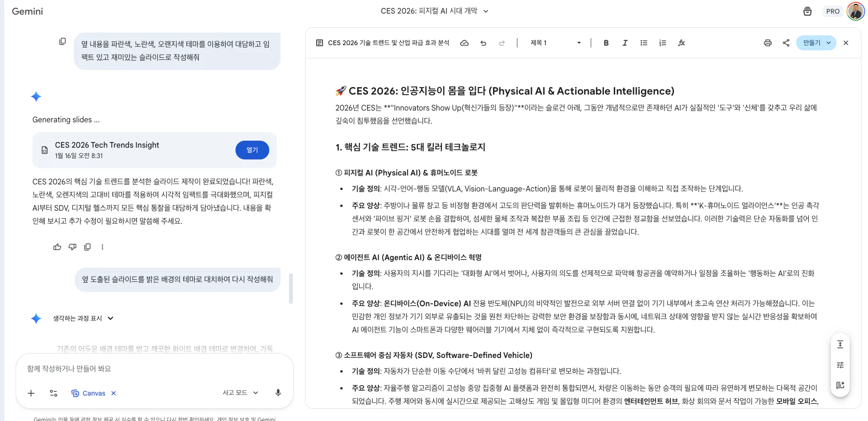
Task: Open the tools settings icon in prompt box
Action: coord(54,393)
